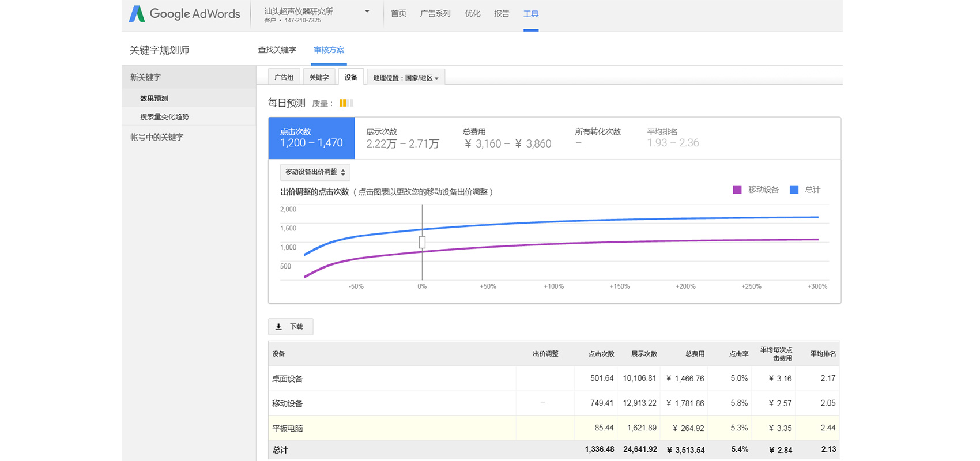980x461 pixels.
Task: Open 搜索量变化趋势 in the sidebar
Action: click(189, 116)
